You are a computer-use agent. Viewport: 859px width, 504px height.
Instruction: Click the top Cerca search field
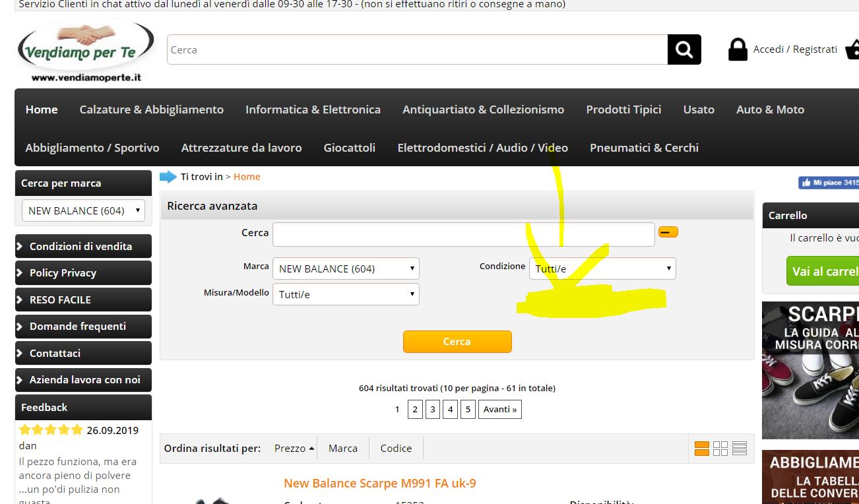point(418,49)
